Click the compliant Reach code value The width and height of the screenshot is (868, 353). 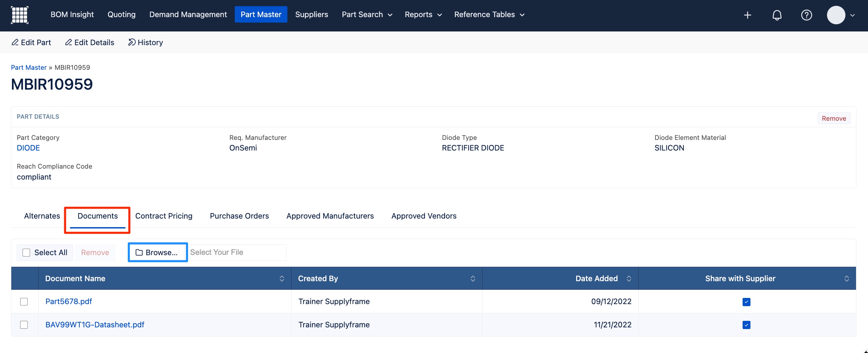coord(34,177)
